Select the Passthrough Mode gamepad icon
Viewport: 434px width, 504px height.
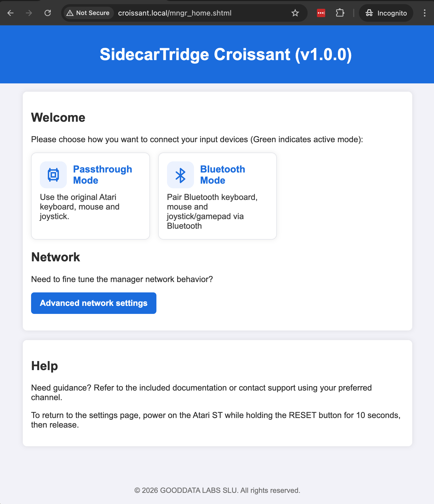[53, 175]
